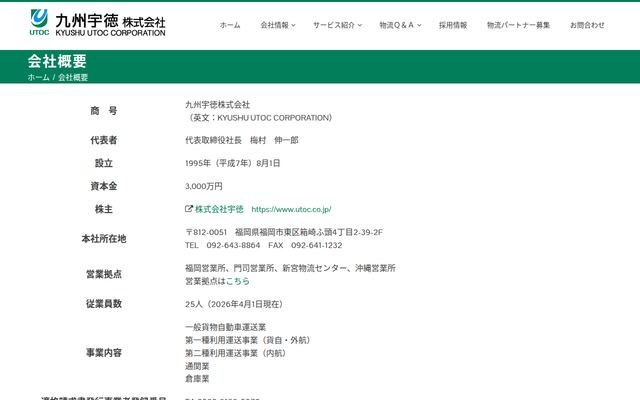
Task: Click the 〒812-0051 address line
Action: tap(284, 232)
